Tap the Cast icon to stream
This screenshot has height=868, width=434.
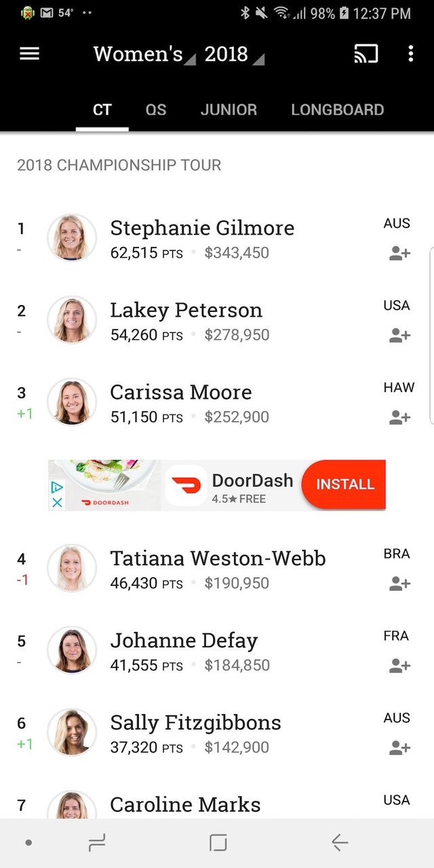366,54
